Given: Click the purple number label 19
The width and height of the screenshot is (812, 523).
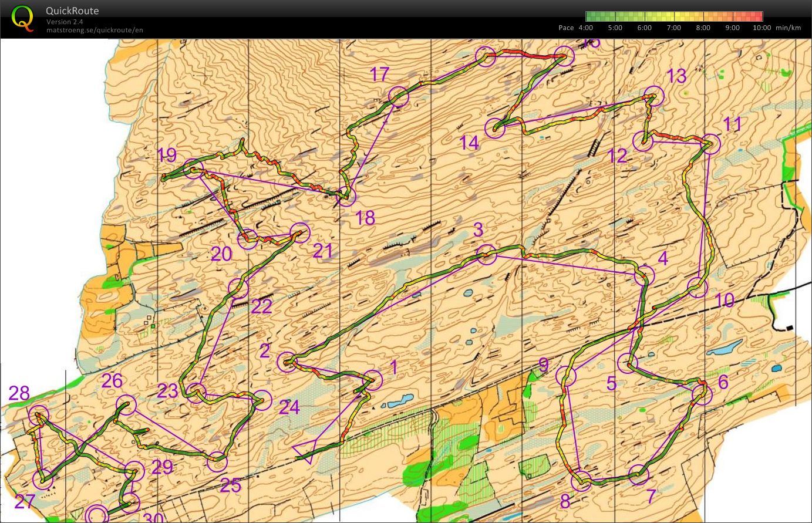Looking at the screenshot, I should coord(167,156).
